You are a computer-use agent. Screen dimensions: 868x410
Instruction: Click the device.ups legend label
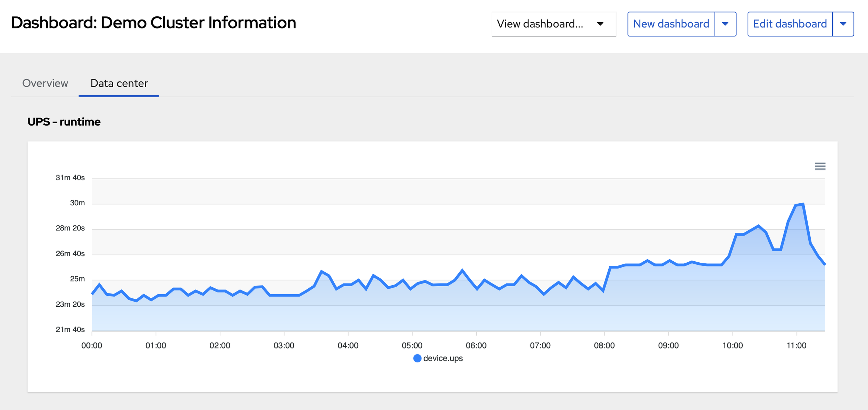coord(443,358)
